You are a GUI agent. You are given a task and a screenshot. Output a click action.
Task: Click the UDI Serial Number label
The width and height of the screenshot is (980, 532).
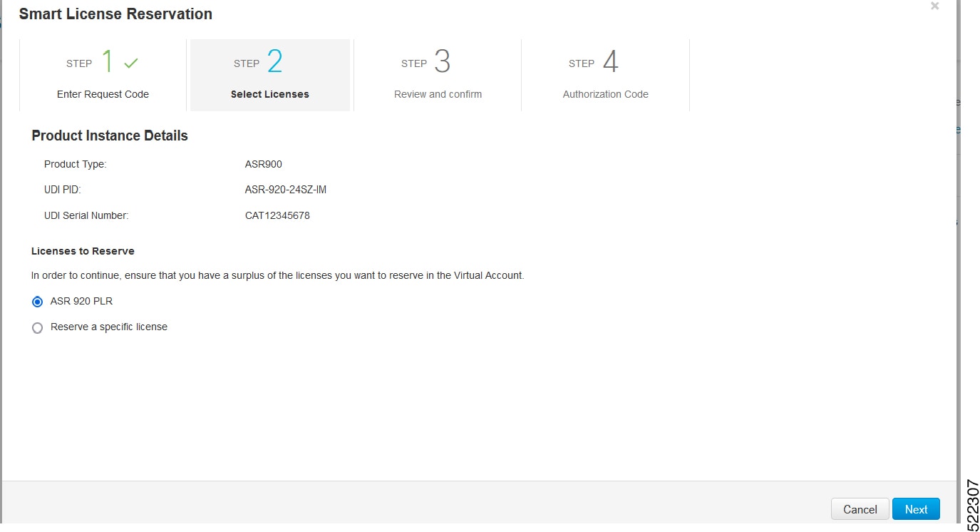(86, 215)
